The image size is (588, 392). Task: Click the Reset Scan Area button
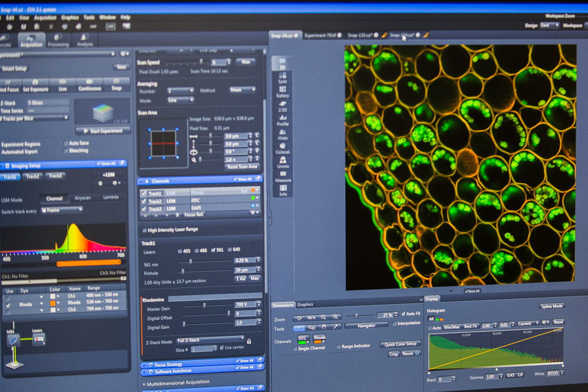[x=242, y=166]
